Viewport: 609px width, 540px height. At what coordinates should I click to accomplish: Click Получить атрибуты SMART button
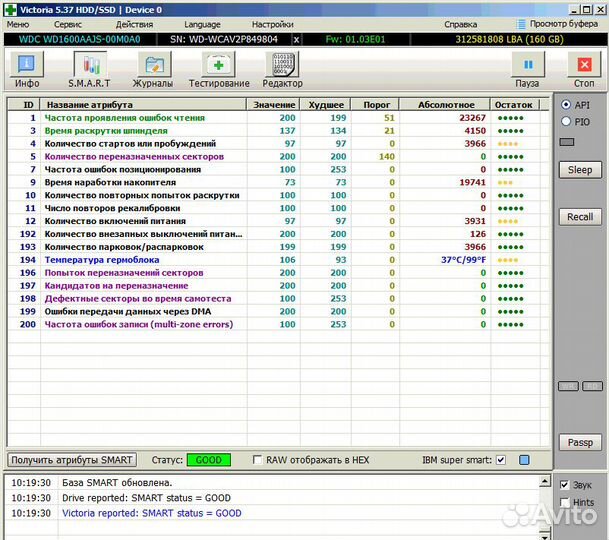click(x=72, y=460)
